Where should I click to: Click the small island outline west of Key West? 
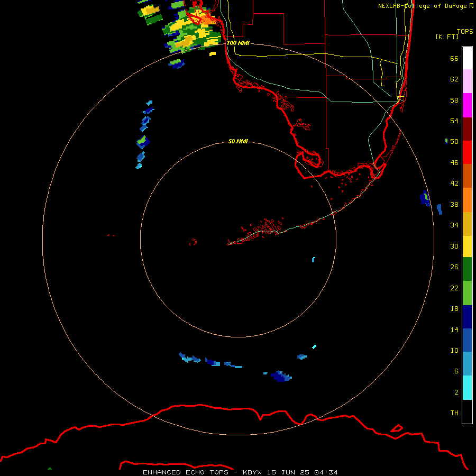193,242
